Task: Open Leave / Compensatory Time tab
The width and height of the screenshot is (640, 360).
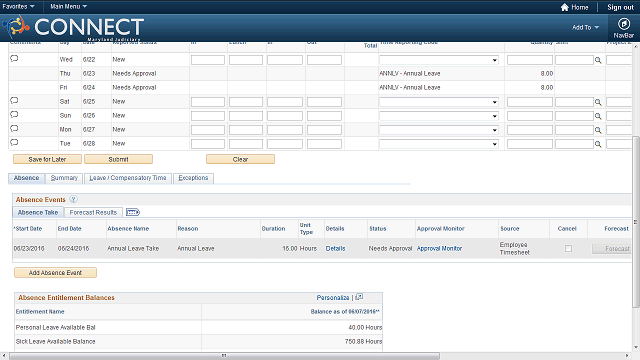Action: tap(128, 178)
